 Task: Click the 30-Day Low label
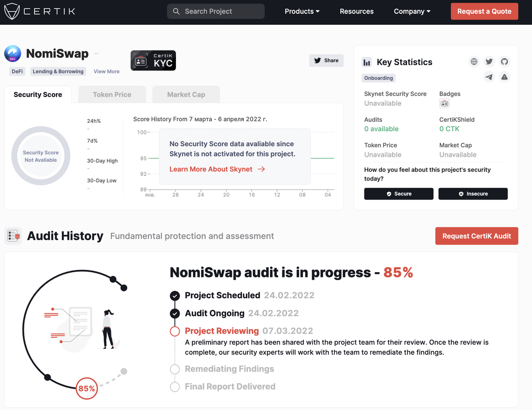102,180
